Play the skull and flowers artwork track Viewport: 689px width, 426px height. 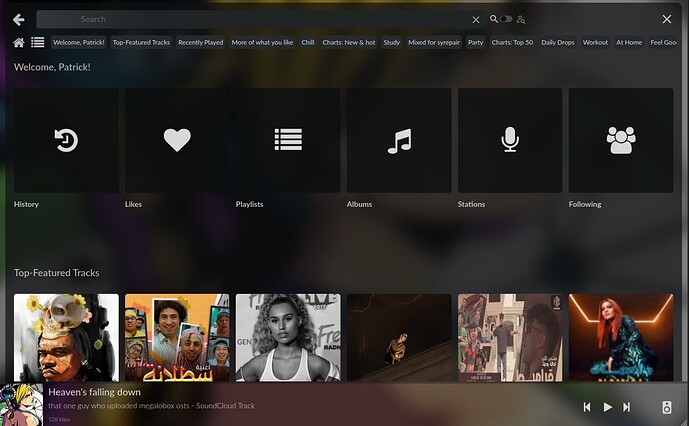[x=66, y=337]
